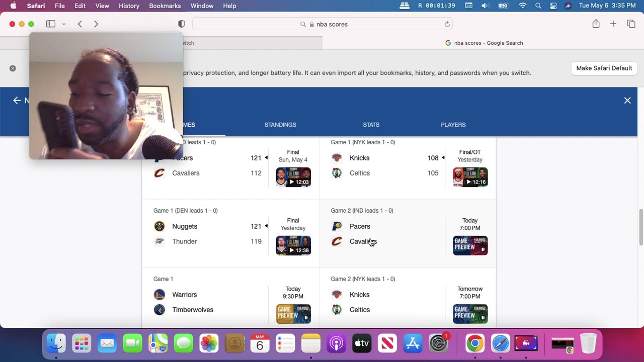644x362 pixels.
Task: Open FaceTime from the Dock
Action: click(132, 344)
